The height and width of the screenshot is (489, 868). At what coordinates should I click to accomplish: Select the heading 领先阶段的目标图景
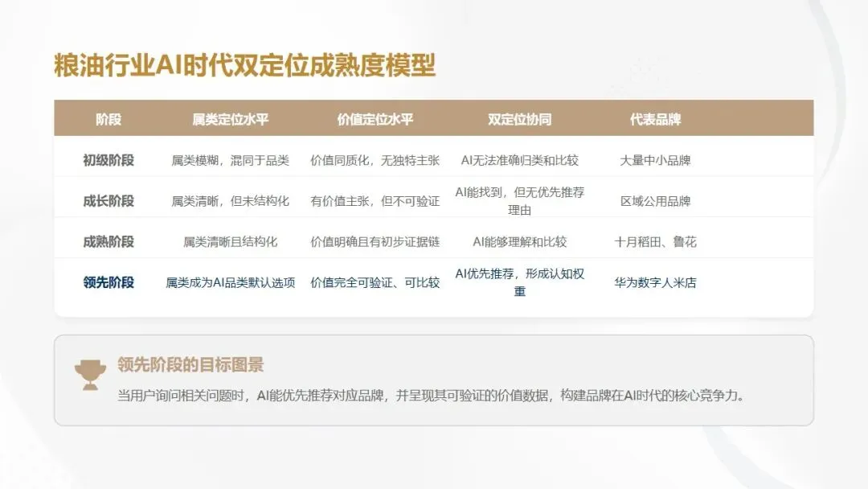click(190, 365)
